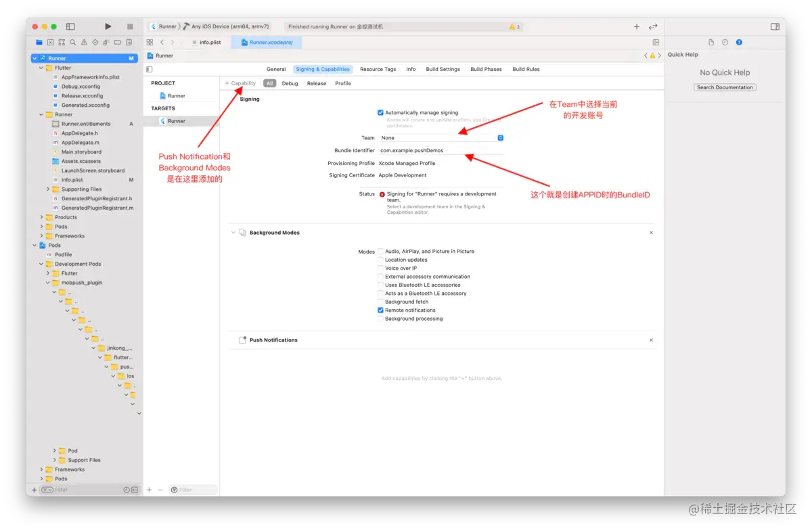
Task: Jump to the next issue with the right chevron
Action: [660, 55]
